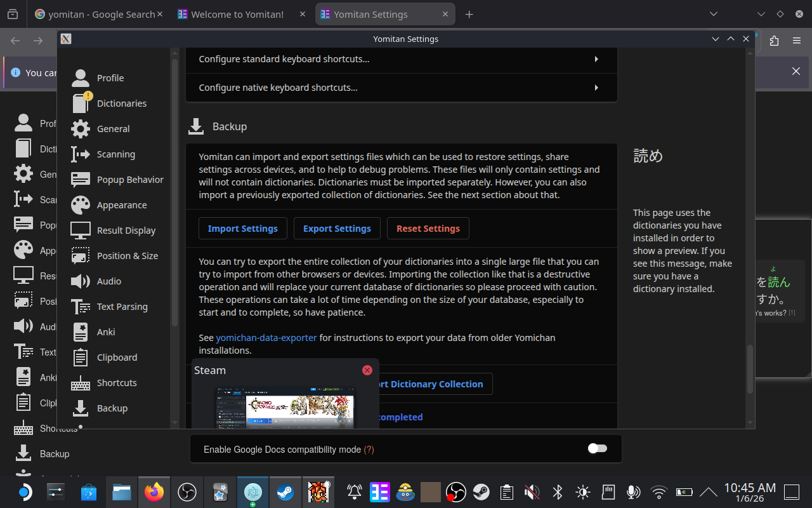This screenshot has width=812, height=508.
Task: Open the Appearance palette icon
Action: [x=81, y=205]
